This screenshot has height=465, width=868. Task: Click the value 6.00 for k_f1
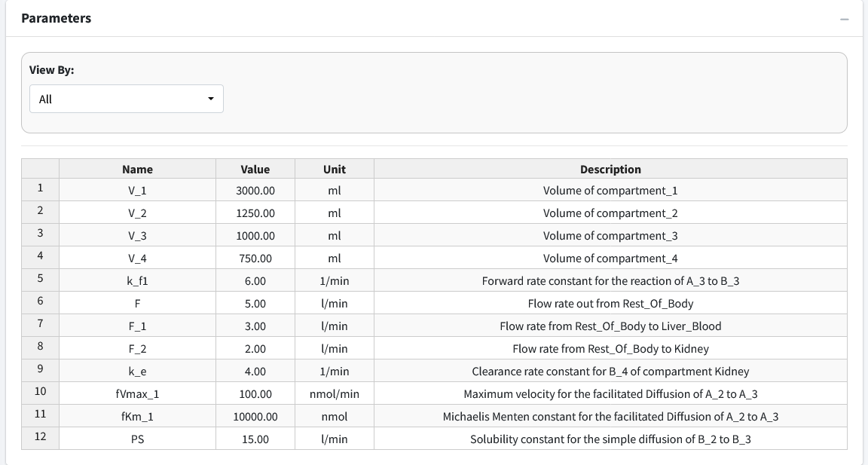click(x=255, y=280)
